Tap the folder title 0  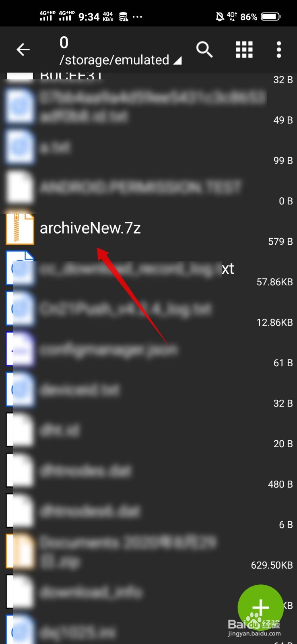[x=64, y=42]
